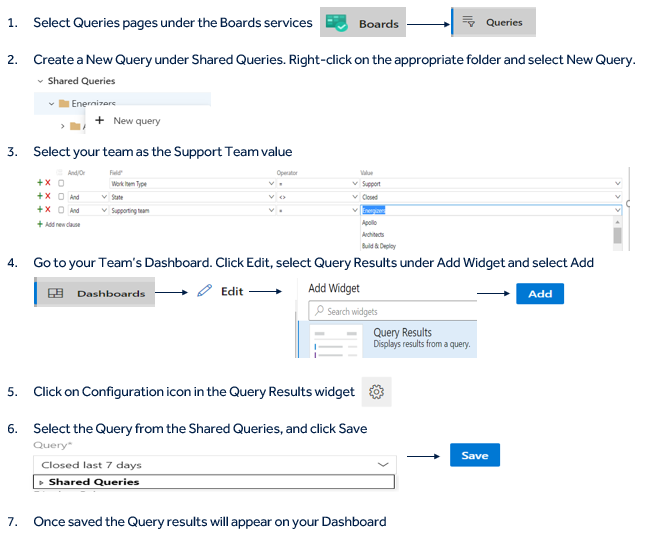
Task: Click the Search widgets input field
Action: [395, 311]
